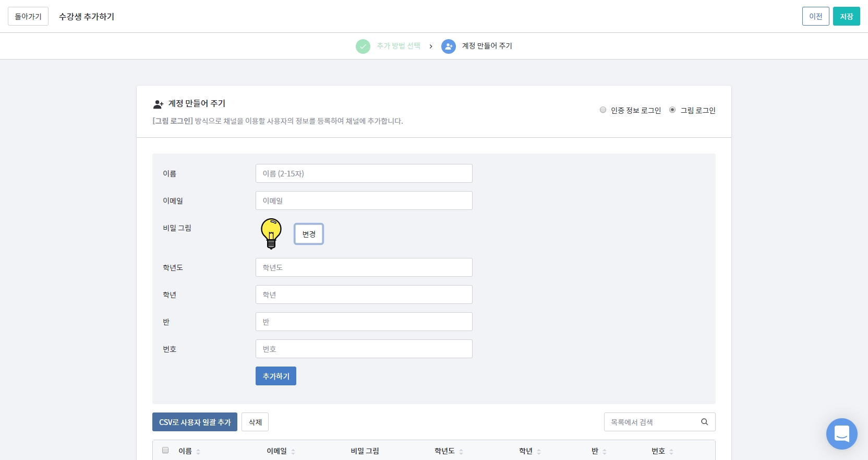Click the green checkmark step icon
The height and width of the screenshot is (460, 868).
363,46
